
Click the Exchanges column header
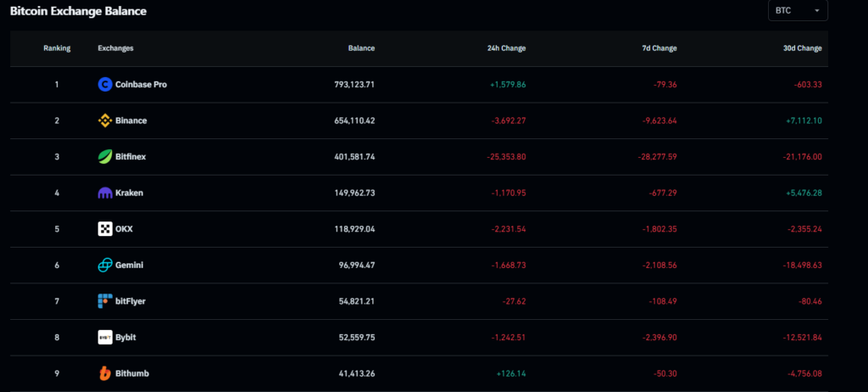tap(115, 48)
